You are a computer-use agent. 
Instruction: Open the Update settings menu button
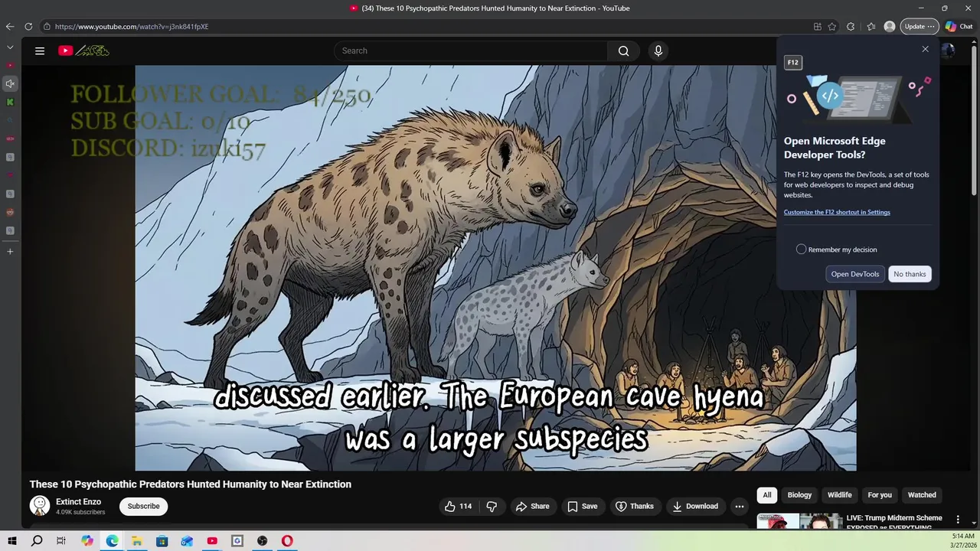click(919, 26)
